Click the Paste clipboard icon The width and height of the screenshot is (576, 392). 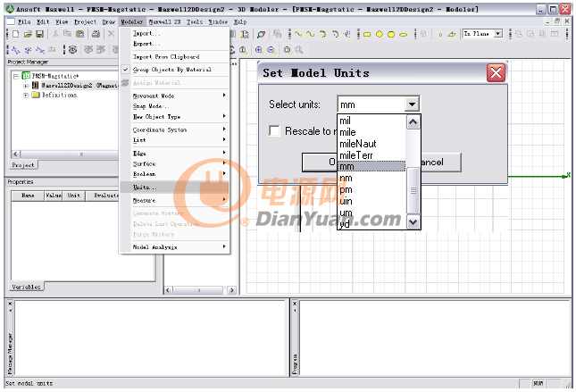tap(79, 34)
